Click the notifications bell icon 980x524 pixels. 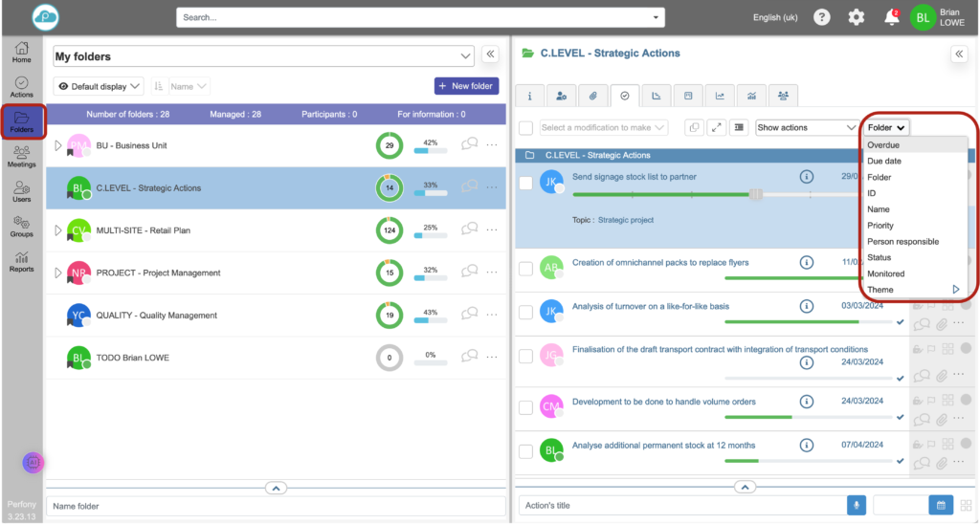point(891,17)
